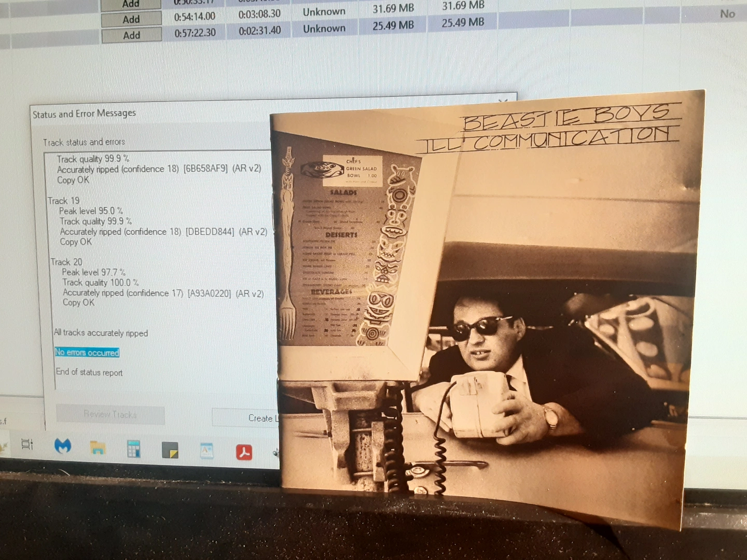This screenshot has height=560, width=747.
Task: Click the line with checksum DBEDD844
Action: click(x=163, y=232)
